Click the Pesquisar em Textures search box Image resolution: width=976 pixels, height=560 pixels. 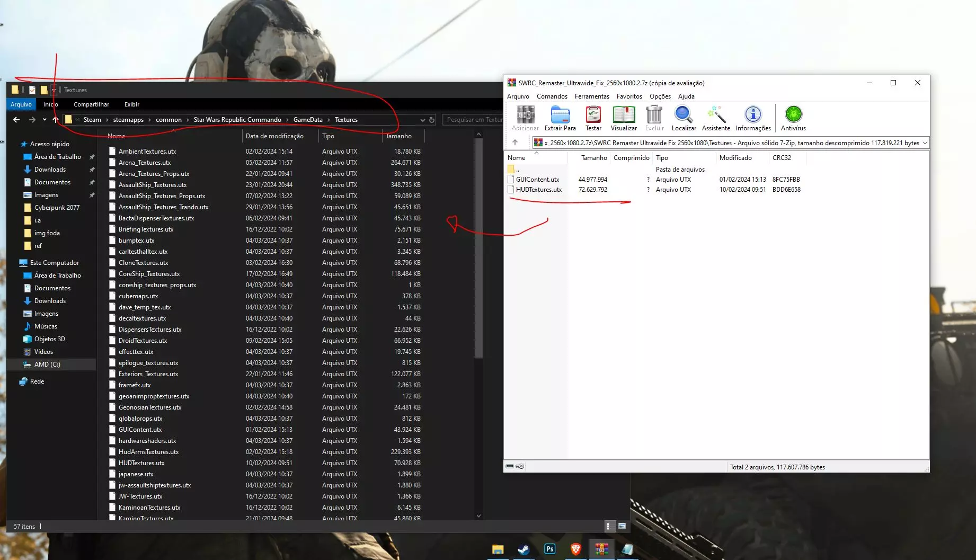click(473, 120)
